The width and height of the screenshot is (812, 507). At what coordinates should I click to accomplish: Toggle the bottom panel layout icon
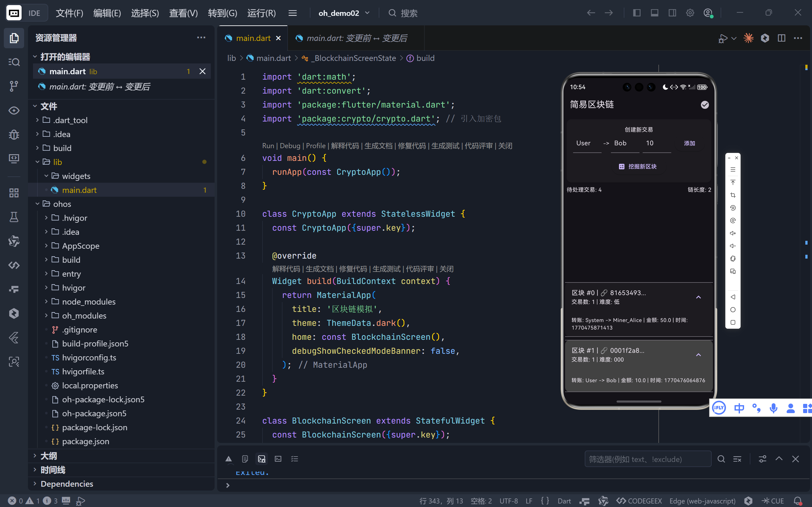[654, 13]
